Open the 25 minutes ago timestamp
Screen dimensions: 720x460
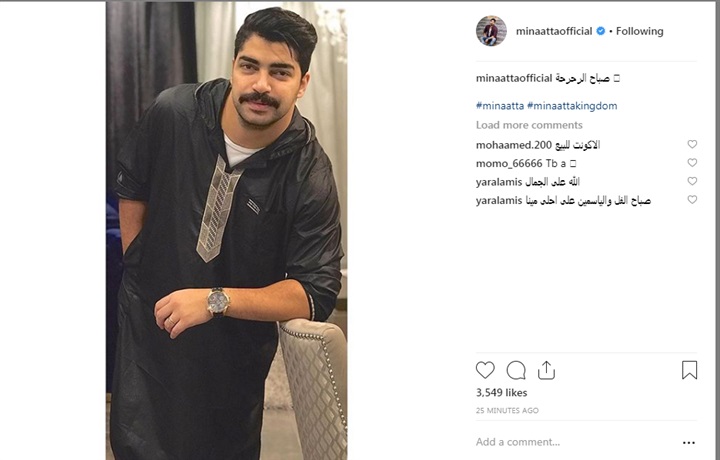click(507, 410)
